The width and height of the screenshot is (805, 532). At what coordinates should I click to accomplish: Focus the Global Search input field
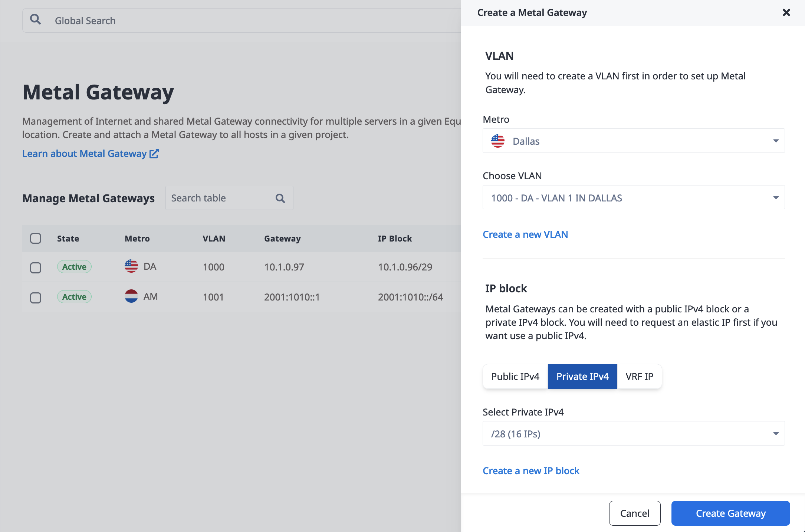[x=241, y=20]
